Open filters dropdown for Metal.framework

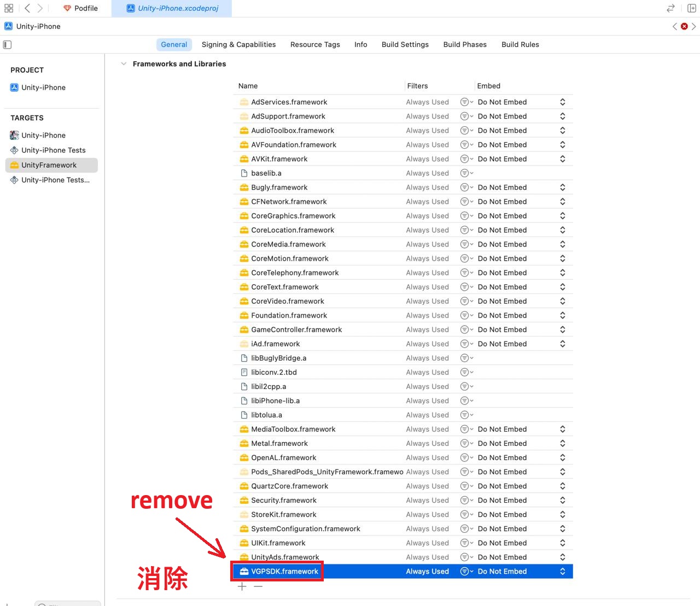pos(466,444)
